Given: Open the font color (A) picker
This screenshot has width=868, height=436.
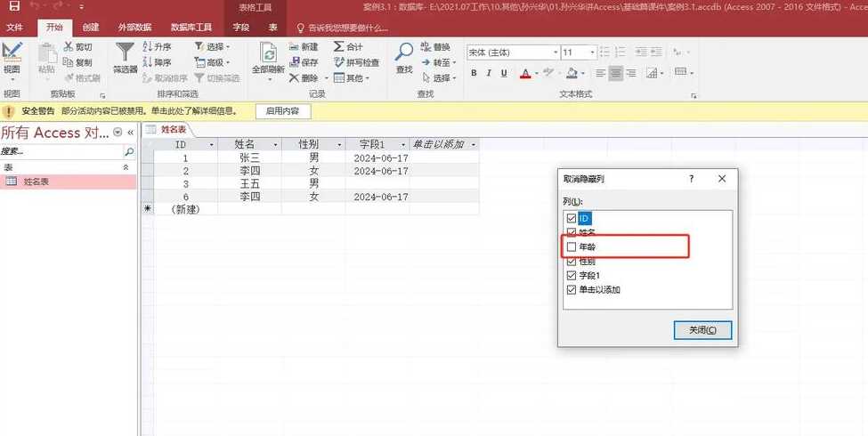Looking at the screenshot, I should [525, 73].
